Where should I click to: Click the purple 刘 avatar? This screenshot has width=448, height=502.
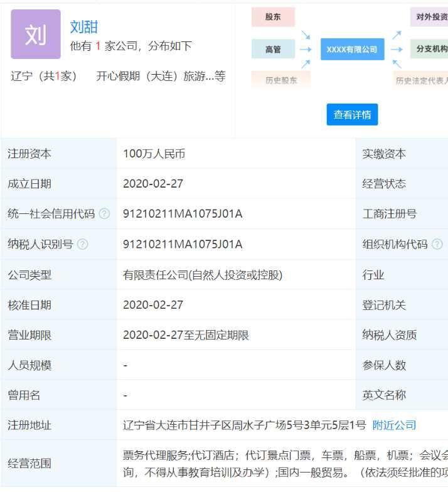coord(36,34)
